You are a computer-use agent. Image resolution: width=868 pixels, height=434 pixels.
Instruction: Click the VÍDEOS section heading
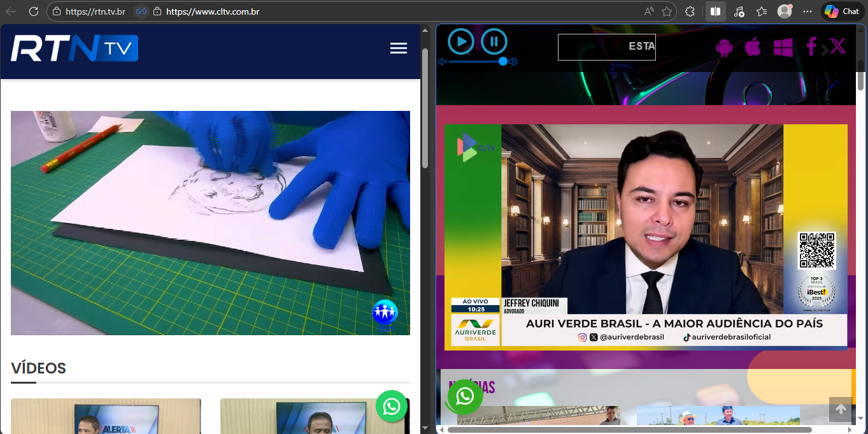tap(38, 368)
